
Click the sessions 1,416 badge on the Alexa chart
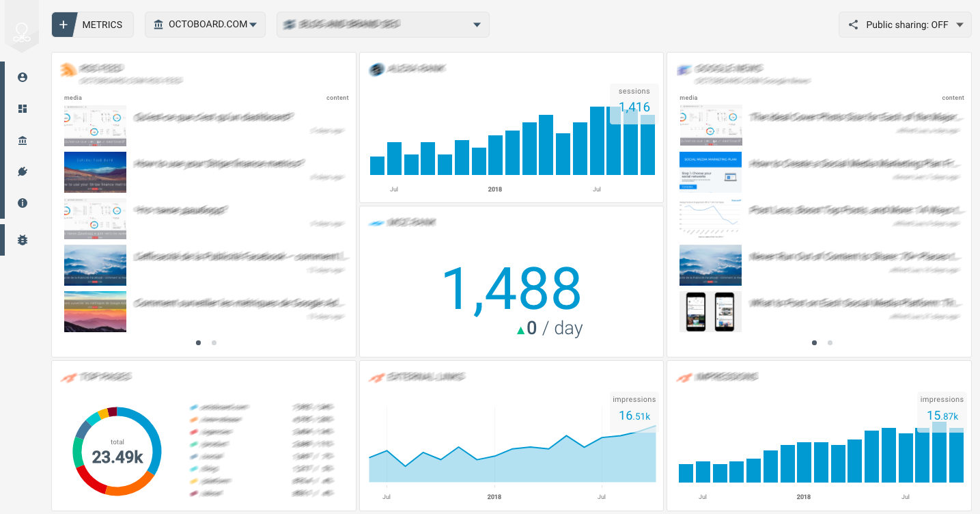coord(634,100)
